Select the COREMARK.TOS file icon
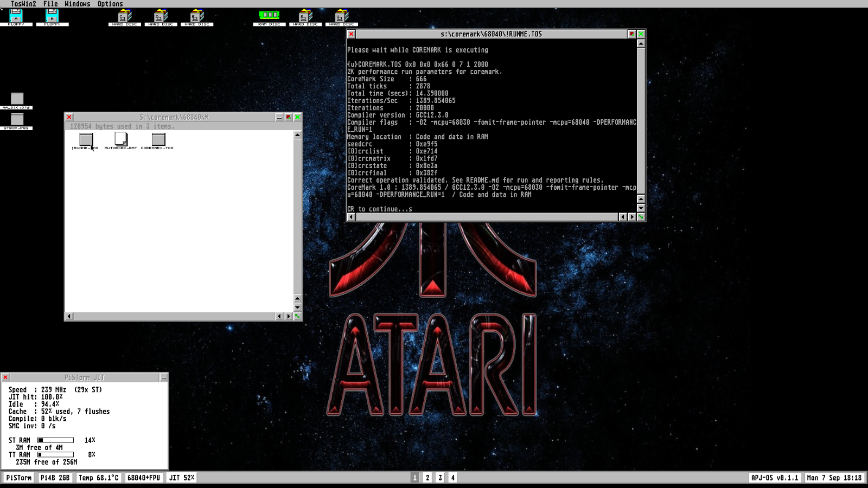This screenshot has height=488, width=868. [157, 142]
